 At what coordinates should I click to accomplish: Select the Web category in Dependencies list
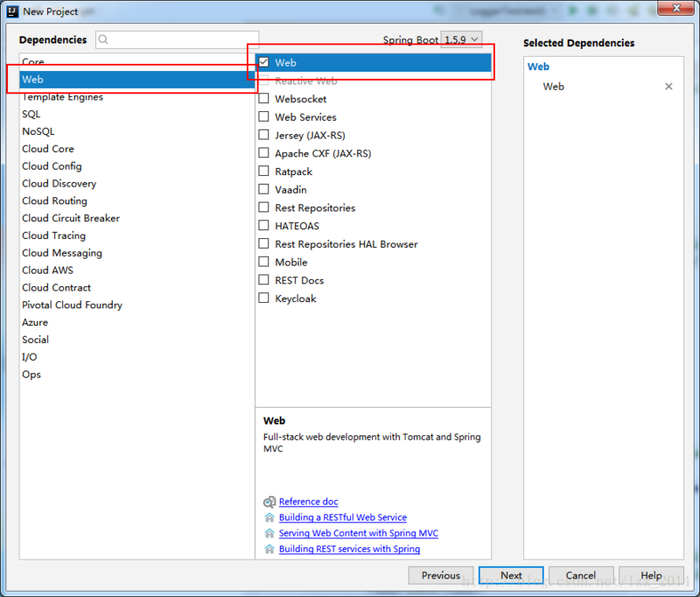point(136,80)
